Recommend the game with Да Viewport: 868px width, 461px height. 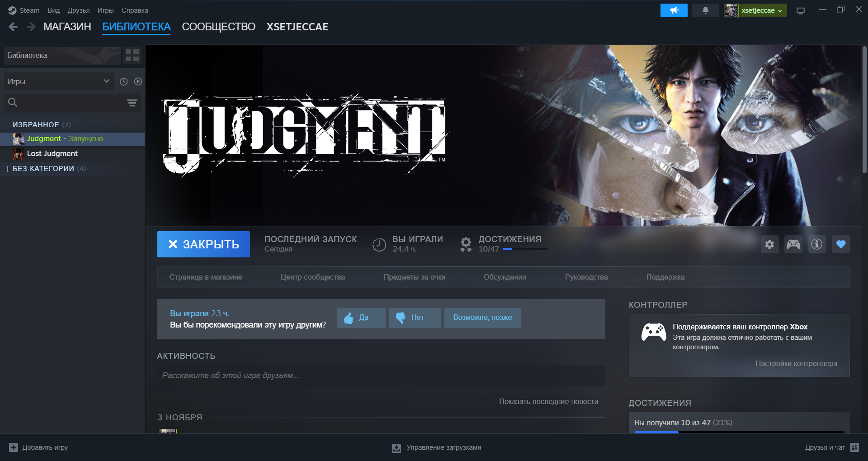(x=361, y=318)
